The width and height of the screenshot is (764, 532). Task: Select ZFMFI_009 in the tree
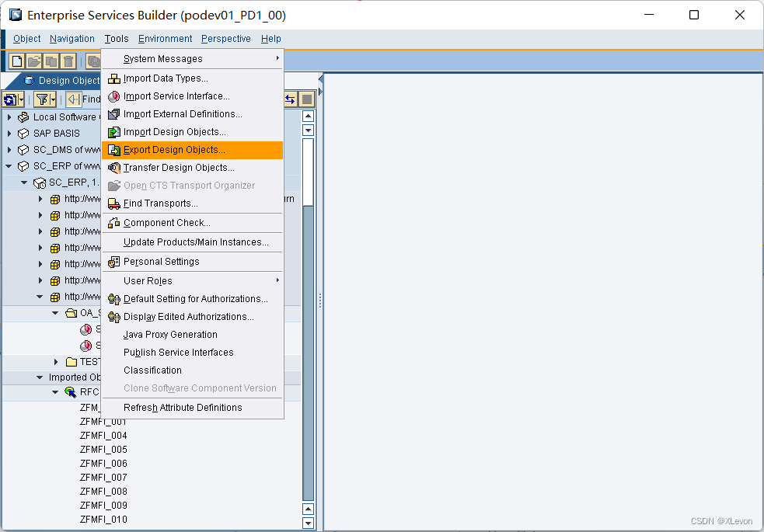point(103,506)
